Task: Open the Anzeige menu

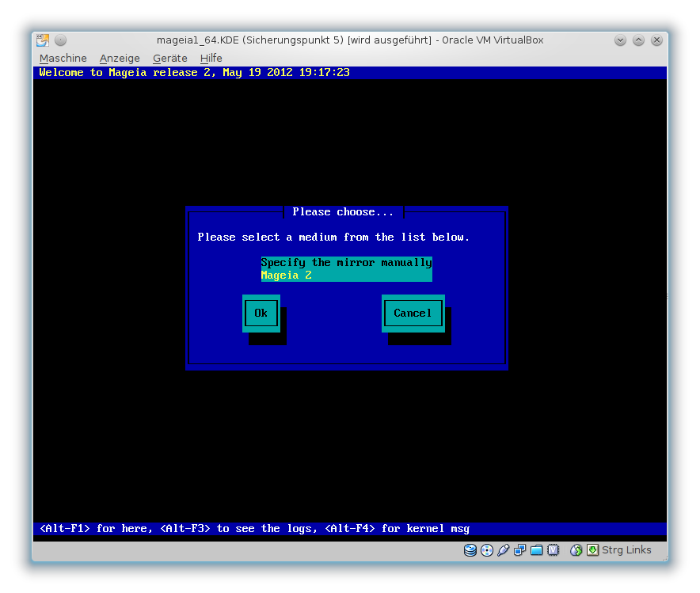Action: pos(120,59)
